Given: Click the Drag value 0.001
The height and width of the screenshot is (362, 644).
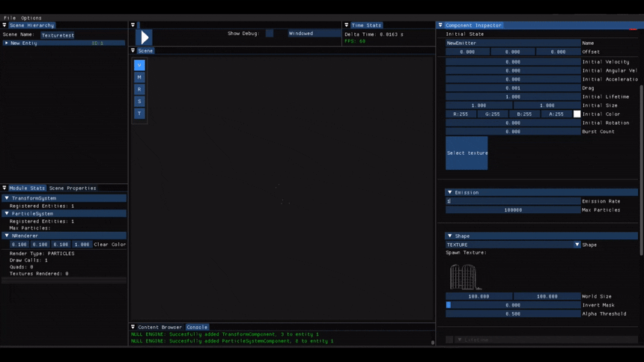Looking at the screenshot, I should pos(514,88).
